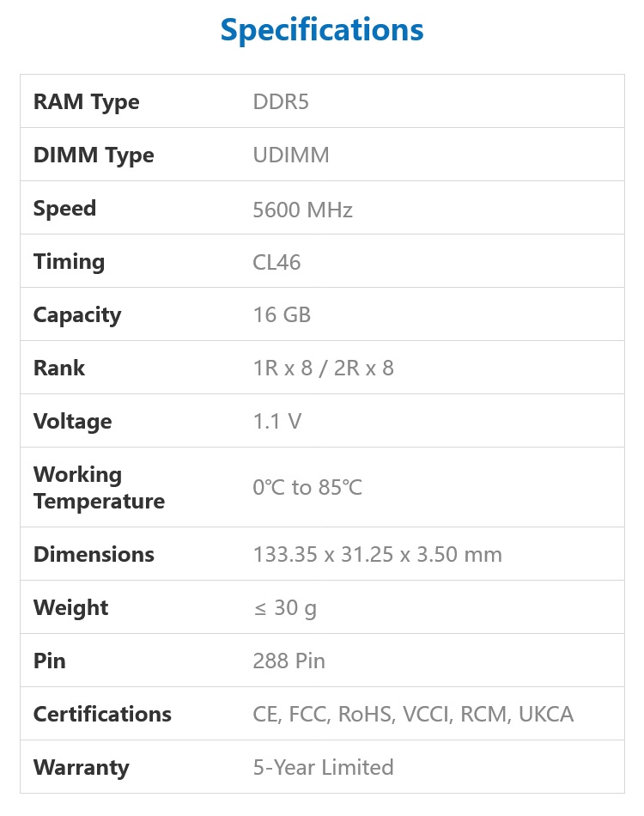644x816 pixels.
Task: Click the 16 GB capacity value
Action: tap(282, 315)
